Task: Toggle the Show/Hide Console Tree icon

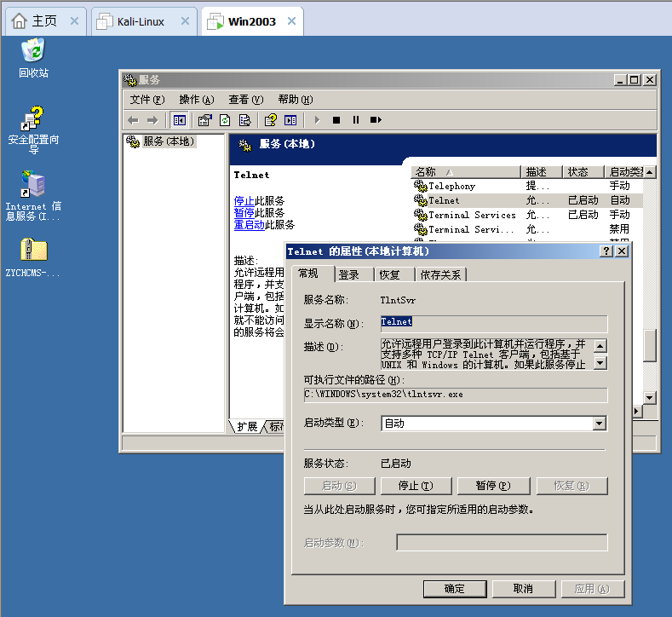Action: (180, 120)
